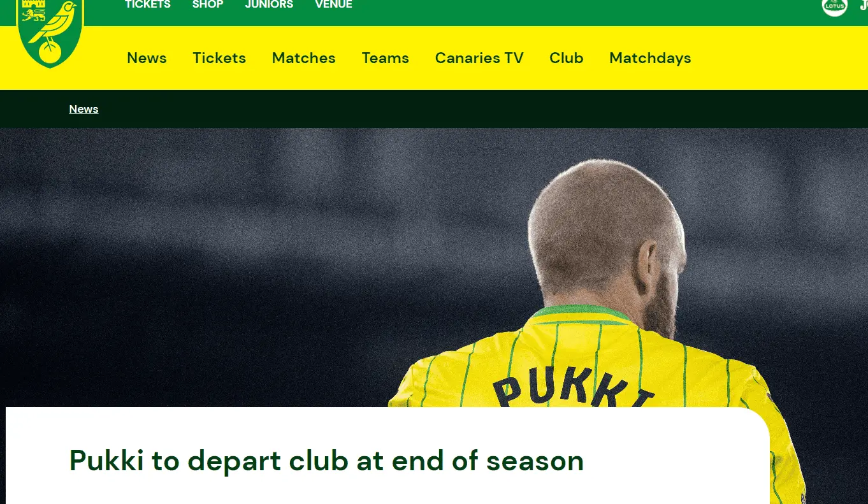Open the News menu in the yellow navigation
868x504 pixels.
tap(147, 58)
